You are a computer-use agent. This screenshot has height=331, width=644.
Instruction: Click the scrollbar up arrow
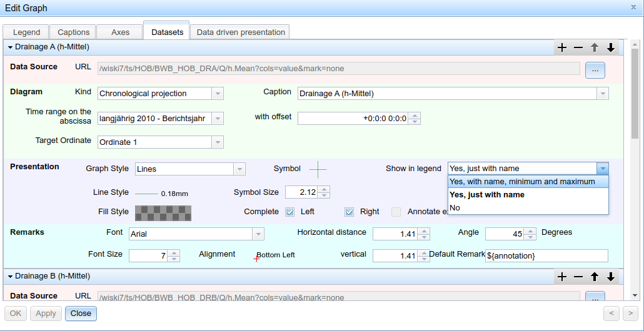pos(635,44)
